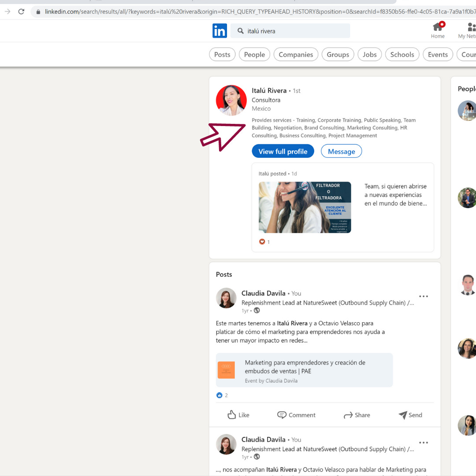
Task: Click the like reaction count icon showing 2
Action: click(219, 395)
